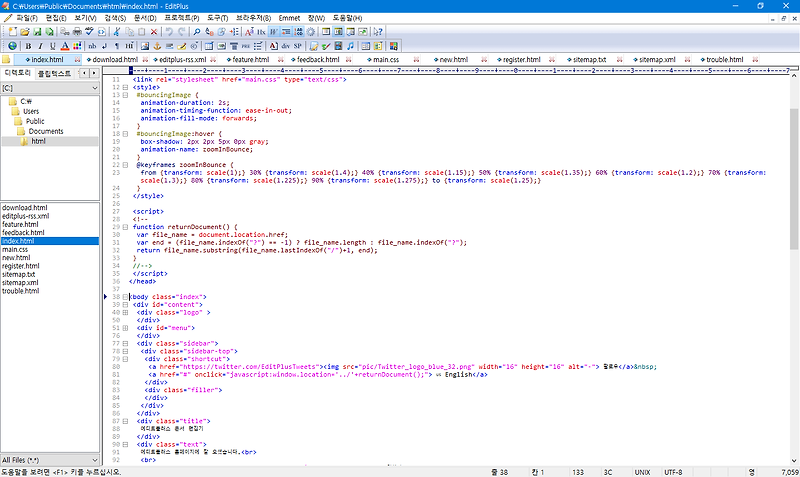This screenshot has height=477, width=800.
Task: Select feedback.html in the file list
Action: pyautogui.click(x=23, y=233)
